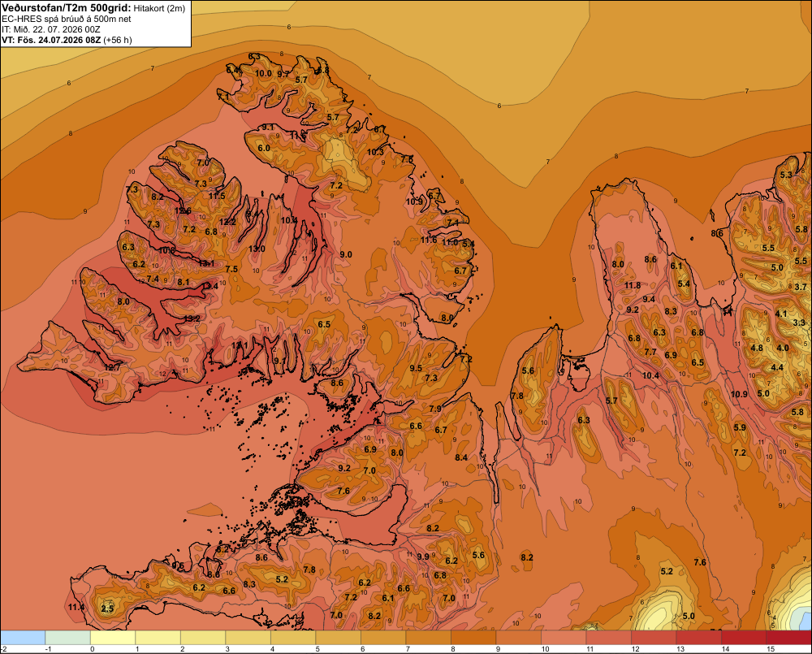Click the legend swatch between 10 and 11

pos(564,638)
